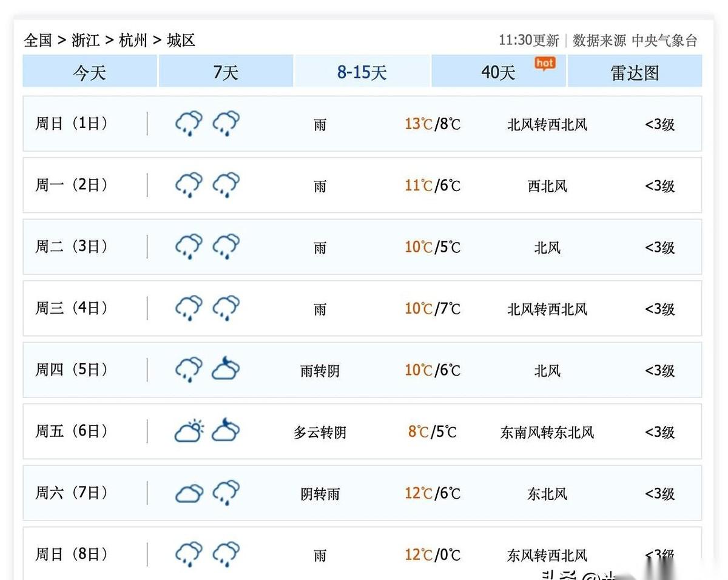Click the first rain icon in 周日 (1日) row
728x580 pixels.
click(x=189, y=123)
